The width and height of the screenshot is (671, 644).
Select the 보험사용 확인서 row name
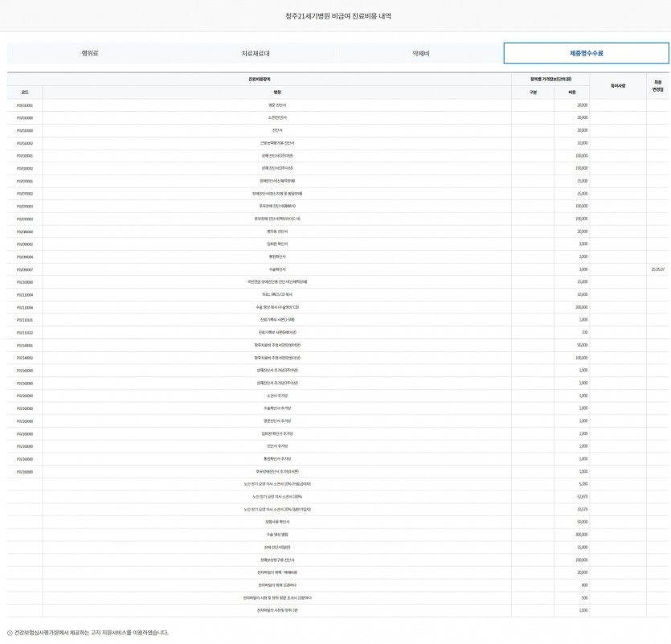point(277,522)
